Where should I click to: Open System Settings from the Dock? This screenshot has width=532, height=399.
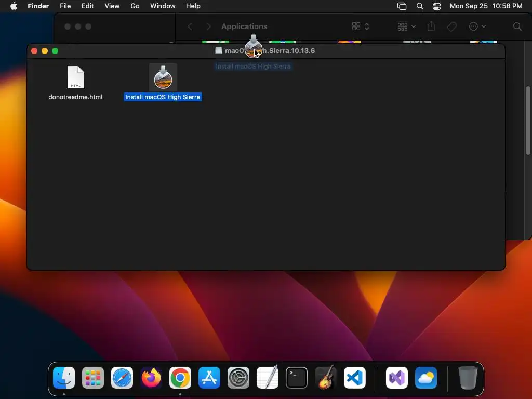pos(238,378)
